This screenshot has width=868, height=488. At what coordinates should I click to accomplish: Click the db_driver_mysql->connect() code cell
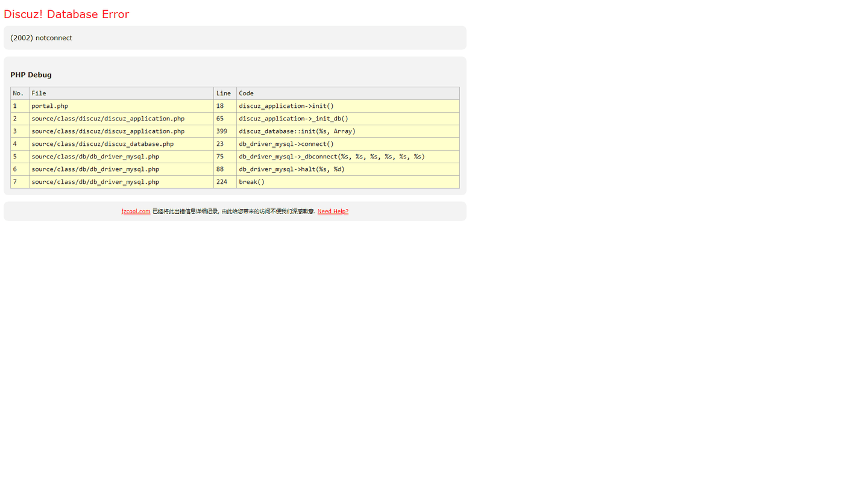tap(348, 144)
